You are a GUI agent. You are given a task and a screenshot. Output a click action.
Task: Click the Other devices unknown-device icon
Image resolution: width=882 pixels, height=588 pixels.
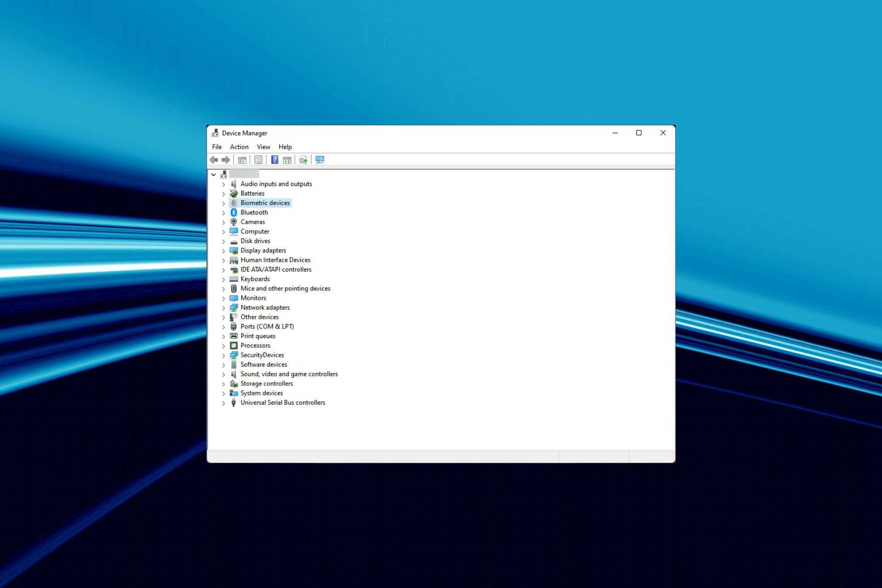pos(233,317)
